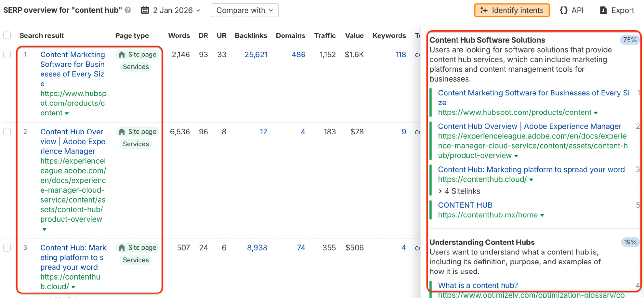Click the Site page house icon on HubSpot result
644x298 pixels.
[x=121, y=55]
